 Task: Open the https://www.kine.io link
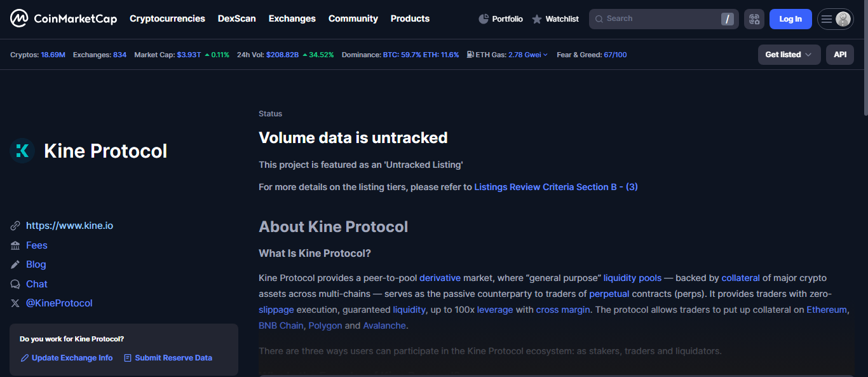click(70, 226)
